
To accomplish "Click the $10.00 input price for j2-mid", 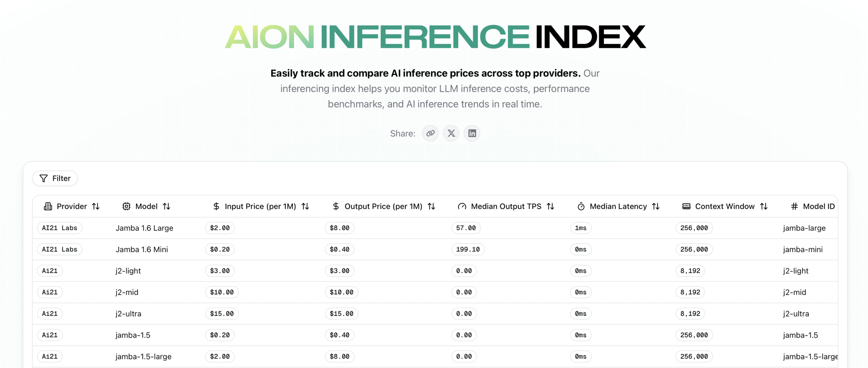I will (x=222, y=292).
